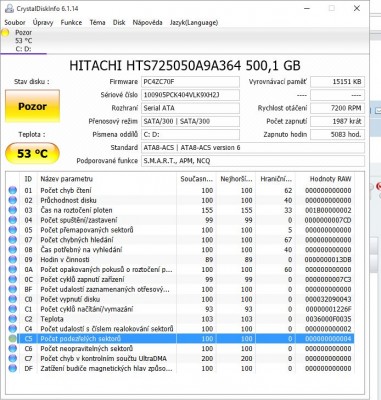Click the 53 °C temperature button
The height and width of the screenshot is (400, 381).
pyautogui.click(x=32, y=154)
